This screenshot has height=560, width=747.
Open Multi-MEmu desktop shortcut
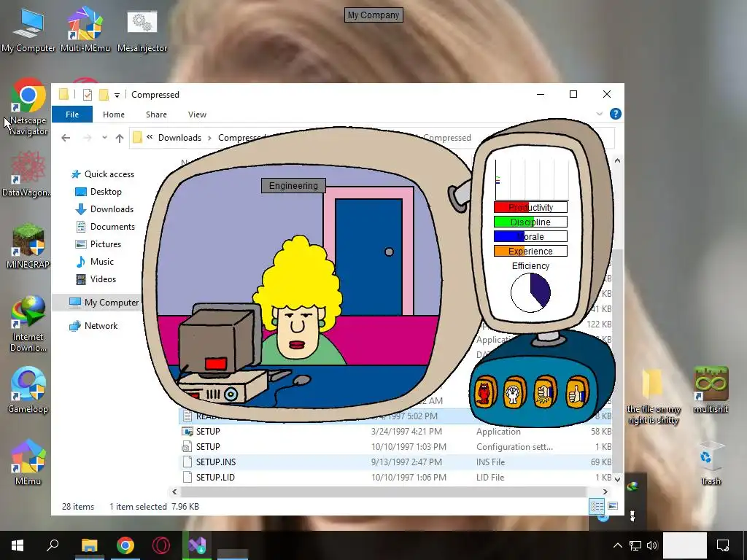[x=85, y=29]
